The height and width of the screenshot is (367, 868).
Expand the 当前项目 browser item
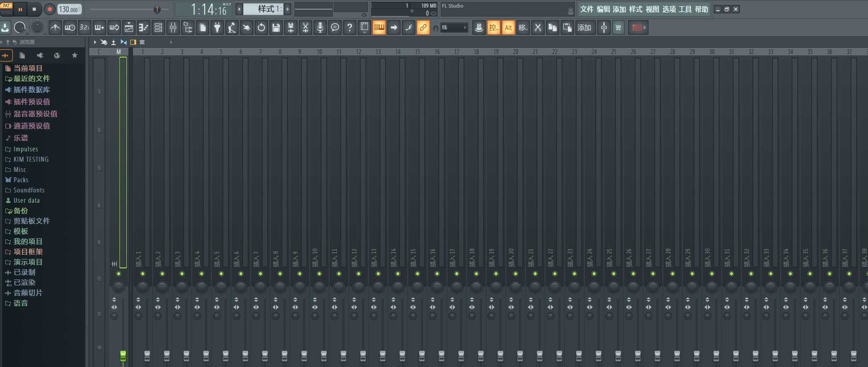click(28, 68)
